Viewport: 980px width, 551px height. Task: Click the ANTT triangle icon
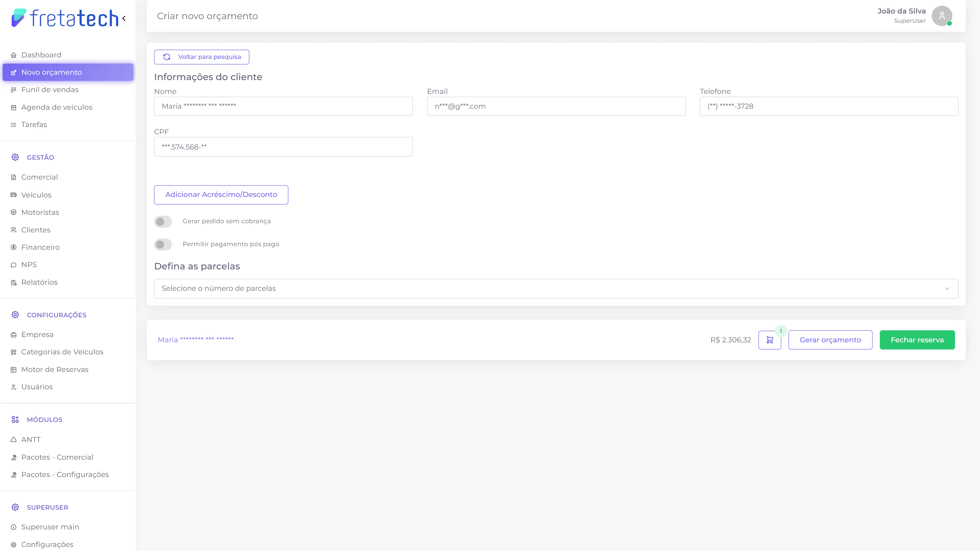tap(14, 440)
